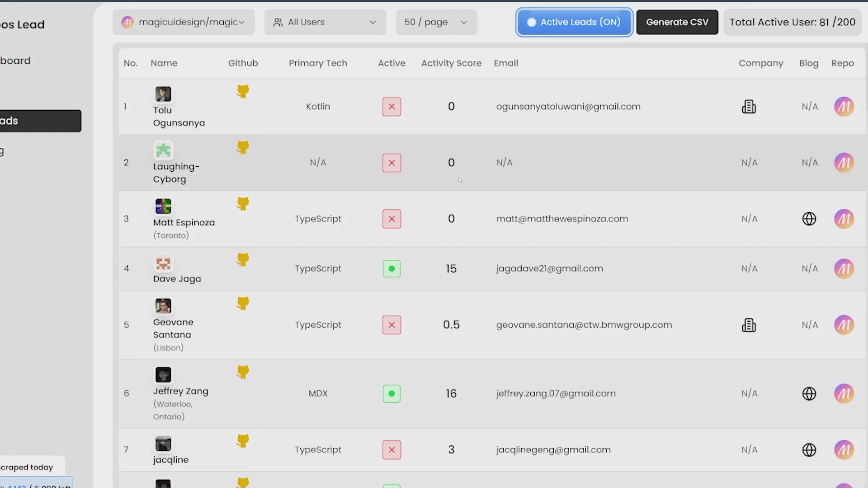Viewport: 868px width, 488px height.
Task: Click the Primary Tech column header
Action: 318,63
